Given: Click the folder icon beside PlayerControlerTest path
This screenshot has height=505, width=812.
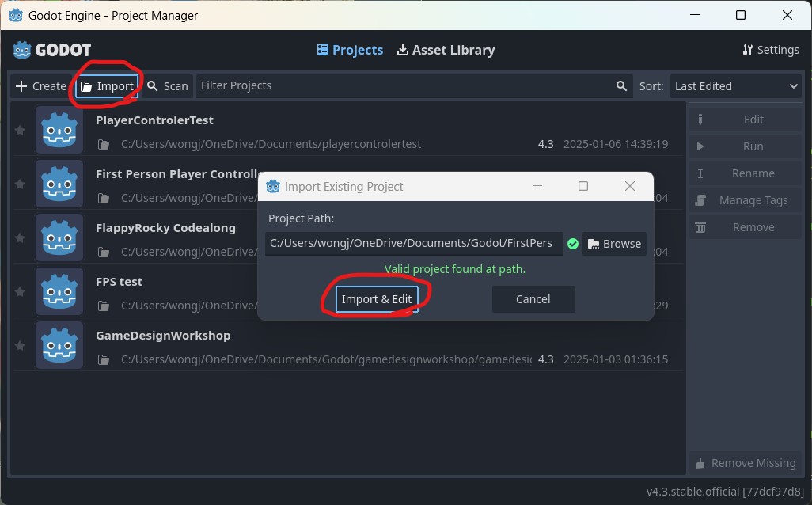Looking at the screenshot, I should (103, 144).
